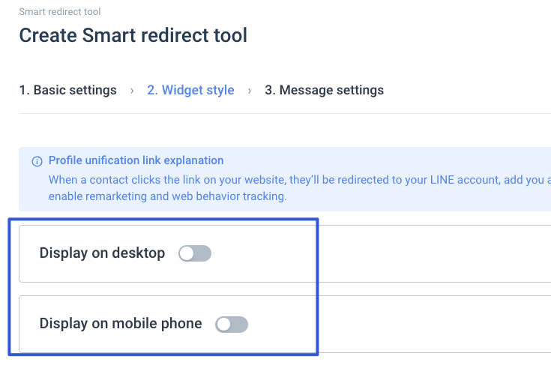The image size is (551, 392).
Task: Click the Create Smart redirect tool title
Action: point(133,35)
